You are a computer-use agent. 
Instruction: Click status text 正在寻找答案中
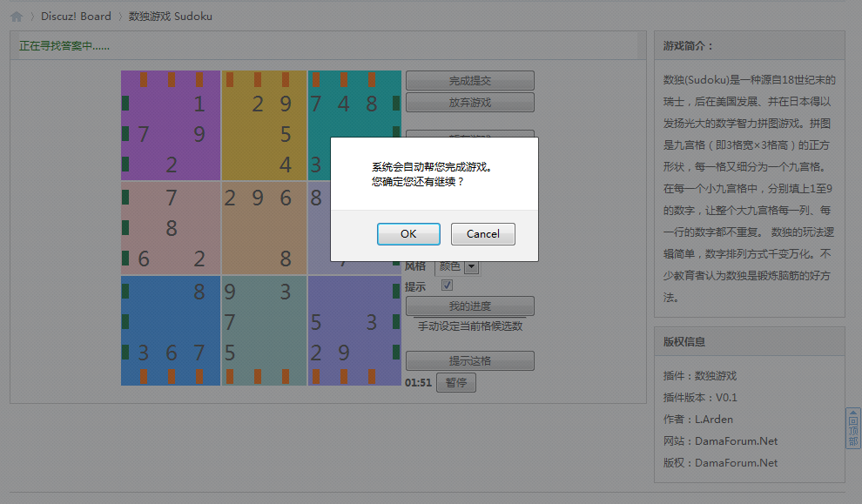[64, 46]
